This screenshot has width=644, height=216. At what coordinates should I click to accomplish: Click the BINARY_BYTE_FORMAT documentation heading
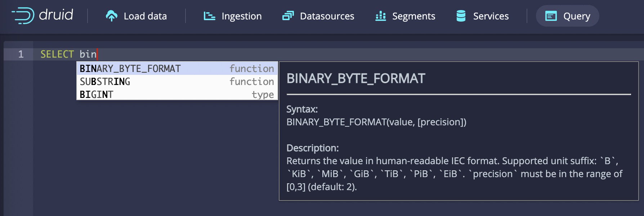click(x=355, y=78)
